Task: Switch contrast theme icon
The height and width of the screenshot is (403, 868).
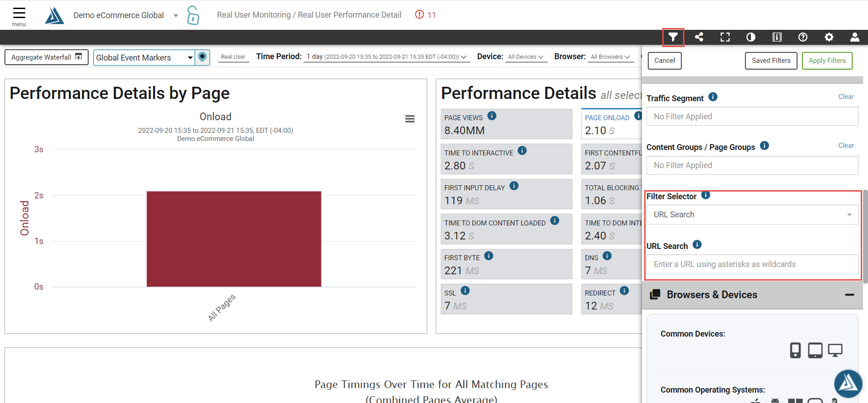Action: coord(751,37)
